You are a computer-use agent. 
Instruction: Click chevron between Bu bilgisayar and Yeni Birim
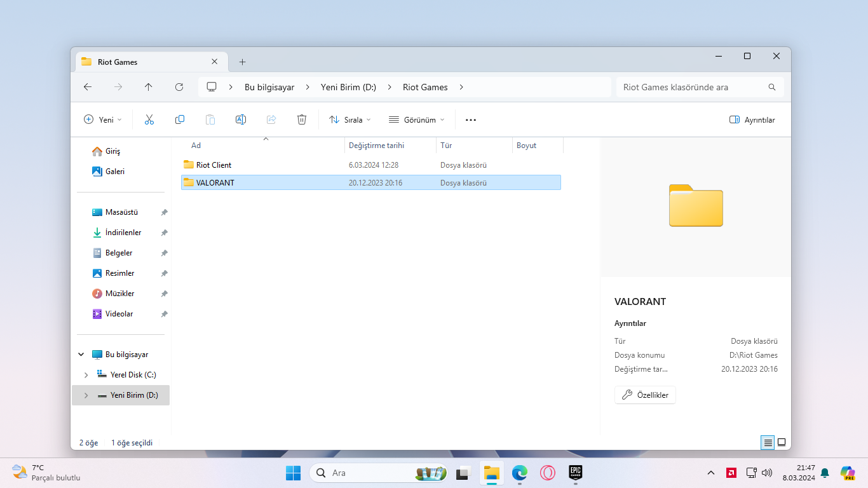308,87
